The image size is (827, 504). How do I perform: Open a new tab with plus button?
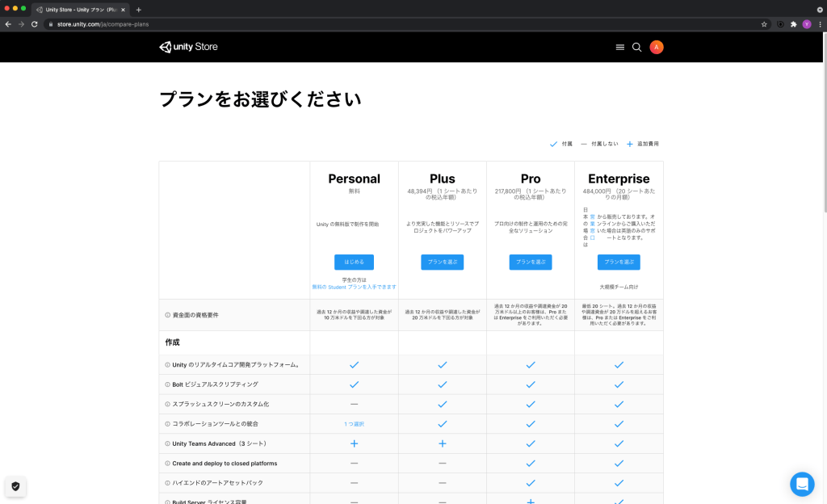pyautogui.click(x=139, y=10)
